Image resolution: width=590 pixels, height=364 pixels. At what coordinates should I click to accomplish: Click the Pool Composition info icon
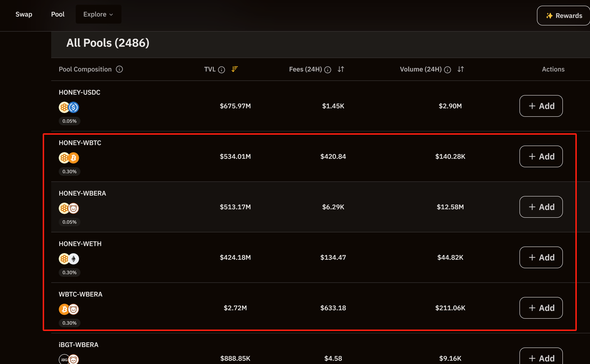click(x=119, y=69)
